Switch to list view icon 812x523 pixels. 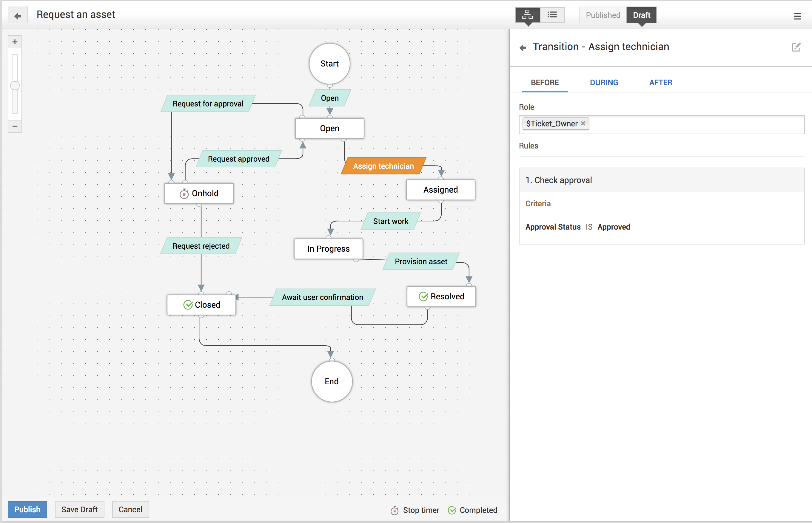coord(552,15)
